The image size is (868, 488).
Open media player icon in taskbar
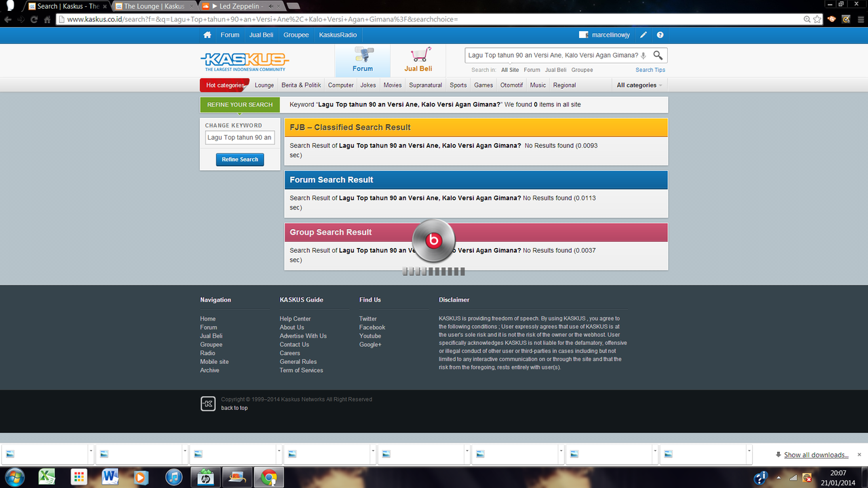coord(142,477)
